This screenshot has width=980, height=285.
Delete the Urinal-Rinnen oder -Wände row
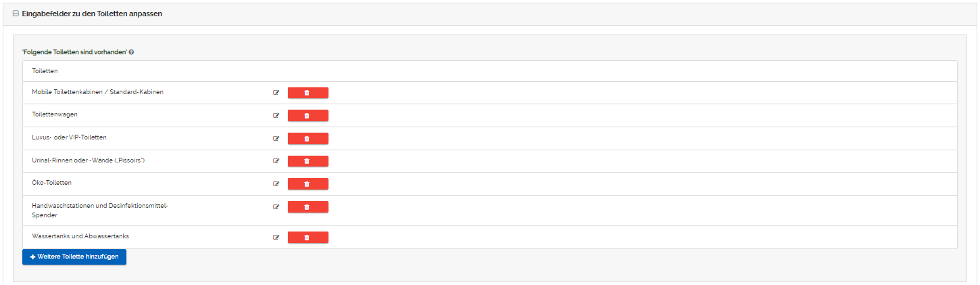[308, 161]
